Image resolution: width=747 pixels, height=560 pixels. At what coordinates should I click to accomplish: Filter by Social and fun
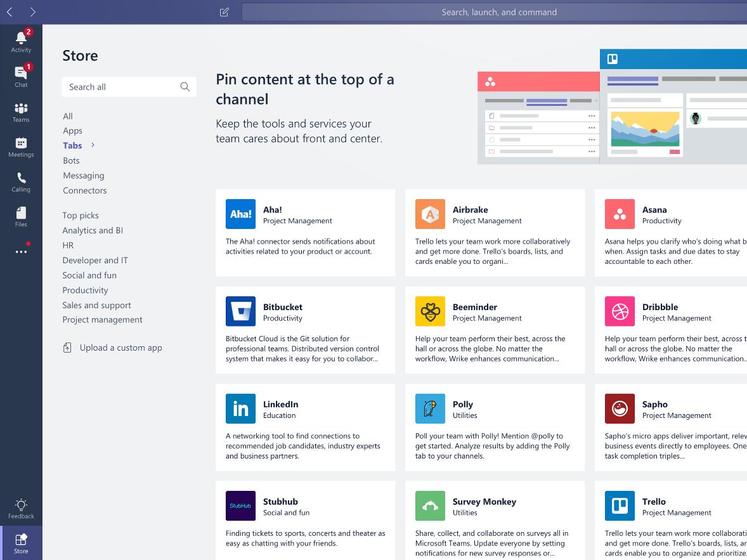(x=89, y=275)
